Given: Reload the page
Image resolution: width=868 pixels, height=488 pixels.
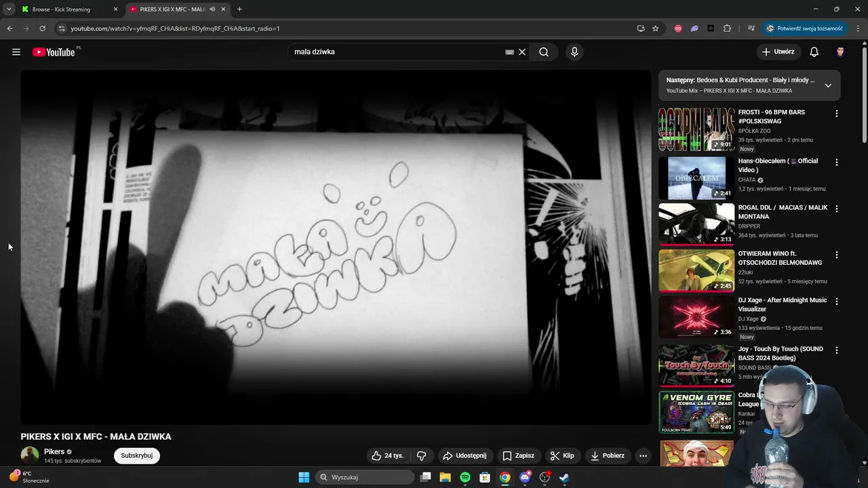Looking at the screenshot, I should click(x=42, y=28).
